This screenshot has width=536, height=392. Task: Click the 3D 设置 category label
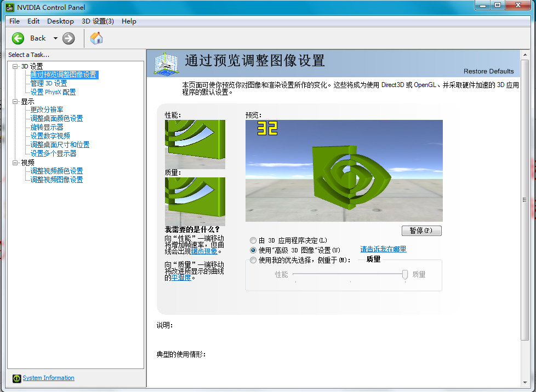point(32,66)
